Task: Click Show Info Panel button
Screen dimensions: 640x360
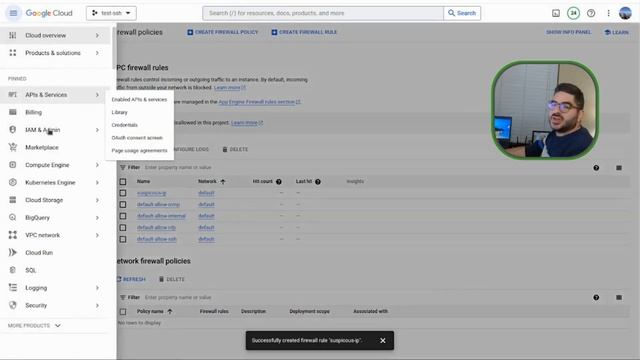Action: point(569,32)
